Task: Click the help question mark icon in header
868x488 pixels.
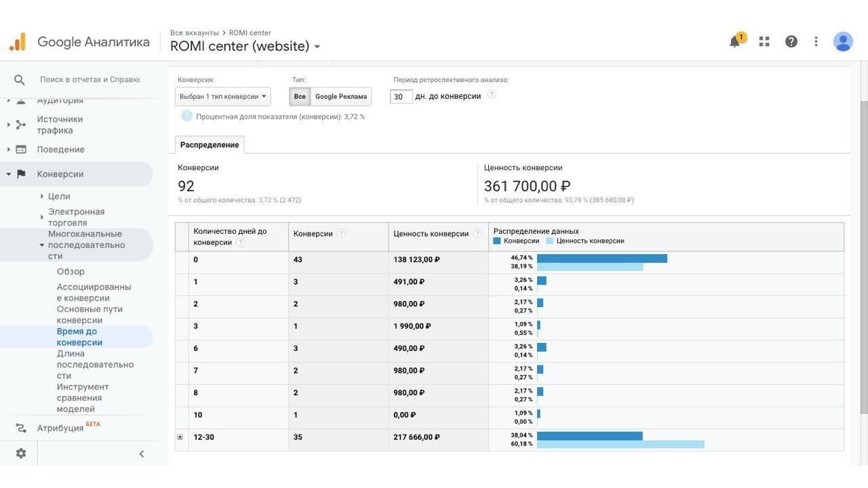Action: 791,41
